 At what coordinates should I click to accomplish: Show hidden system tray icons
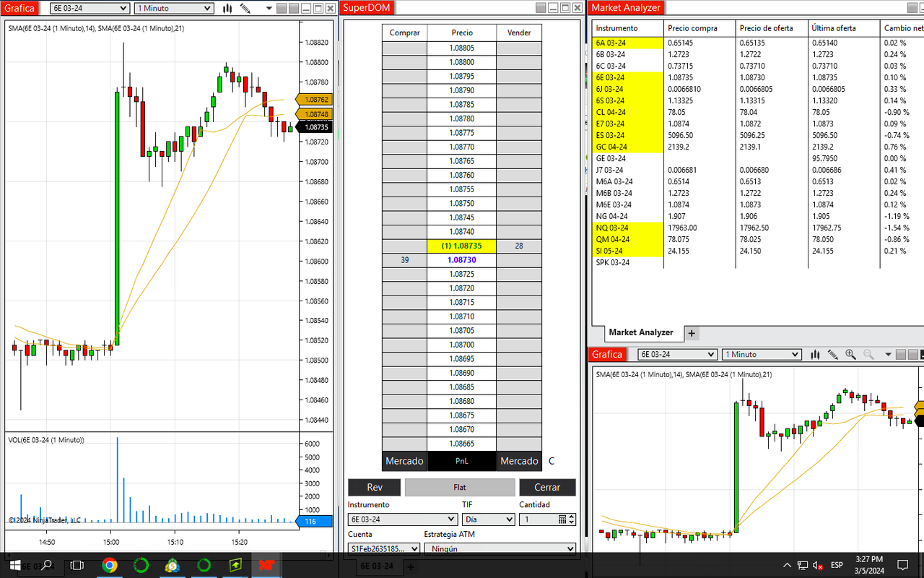(787, 564)
